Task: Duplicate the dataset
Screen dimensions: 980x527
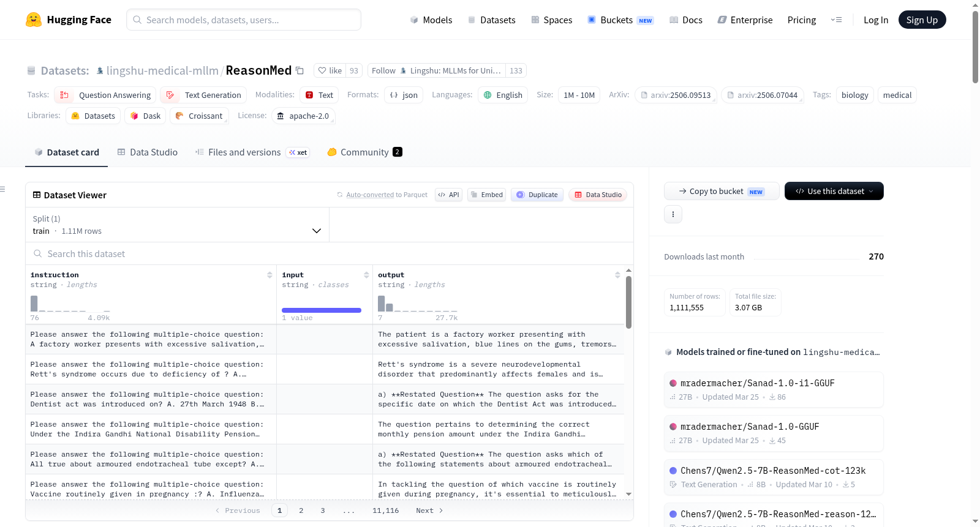Action: (x=537, y=195)
